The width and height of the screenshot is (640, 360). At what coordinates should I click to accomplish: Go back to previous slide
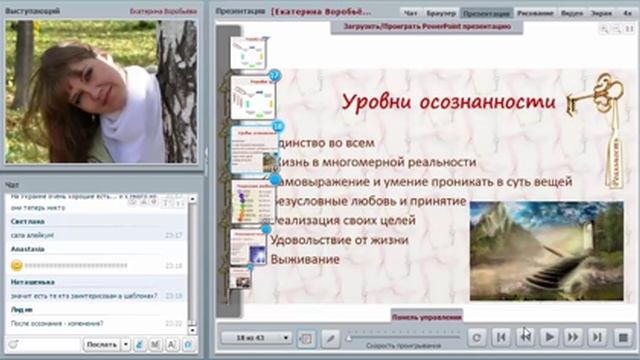pos(525,338)
